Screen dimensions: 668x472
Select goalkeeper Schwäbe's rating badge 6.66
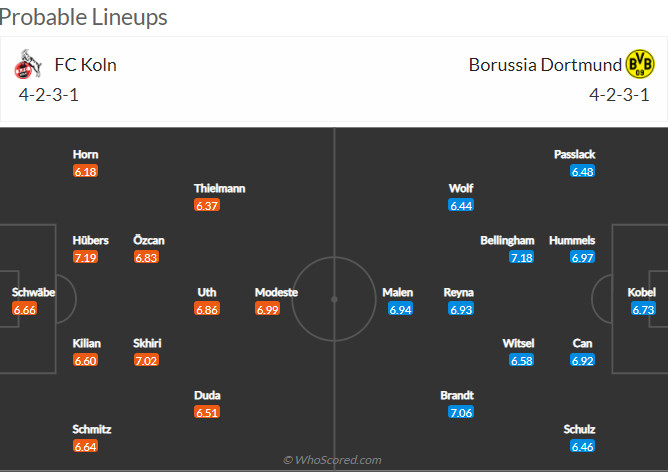pos(25,310)
